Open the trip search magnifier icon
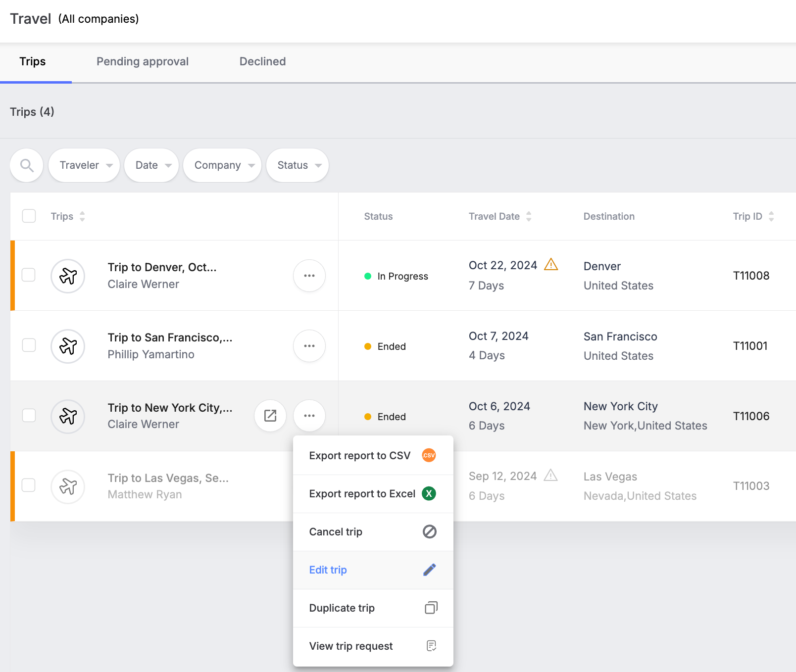796x672 pixels. 27,165
